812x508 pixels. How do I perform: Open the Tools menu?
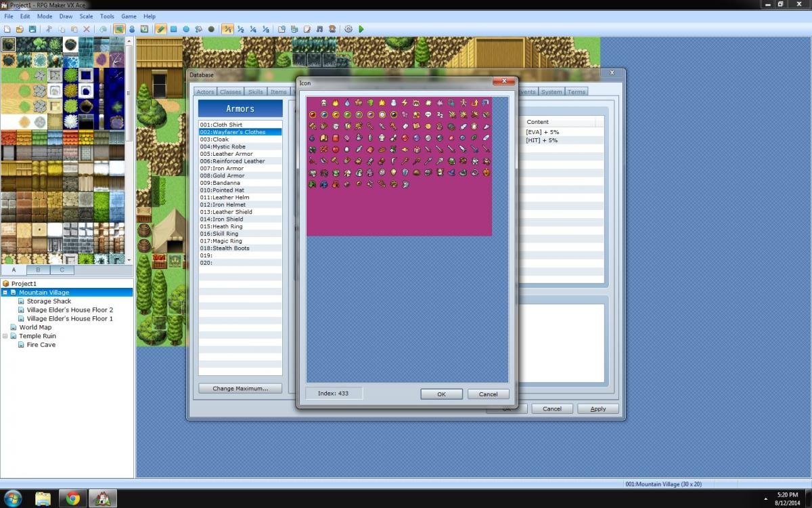tap(107, 16)
